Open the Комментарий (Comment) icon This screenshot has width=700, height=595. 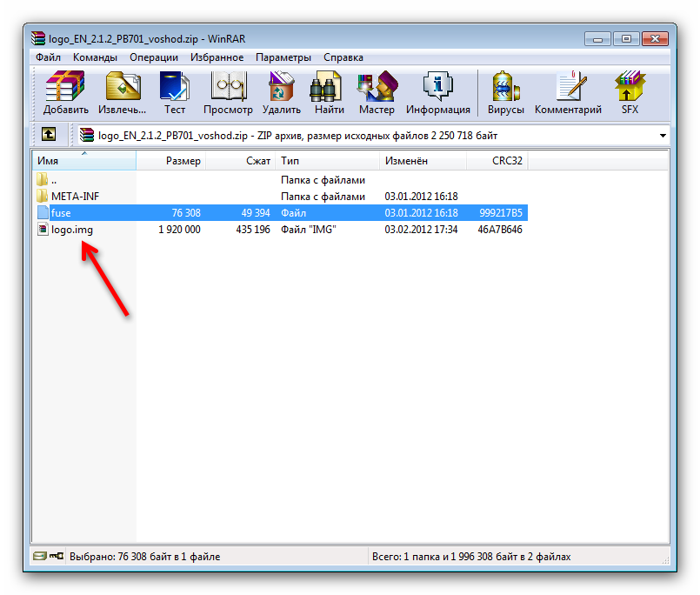click(571, 86)
